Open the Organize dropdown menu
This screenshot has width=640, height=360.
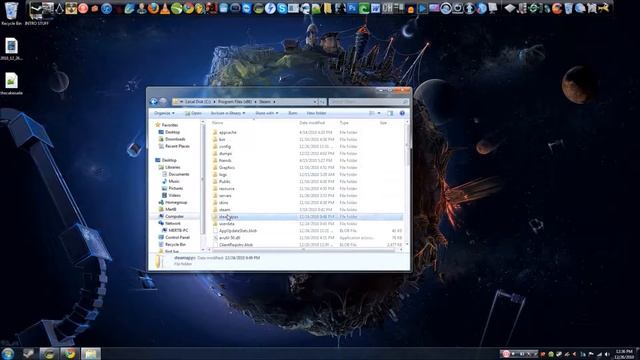pos(164,113)
